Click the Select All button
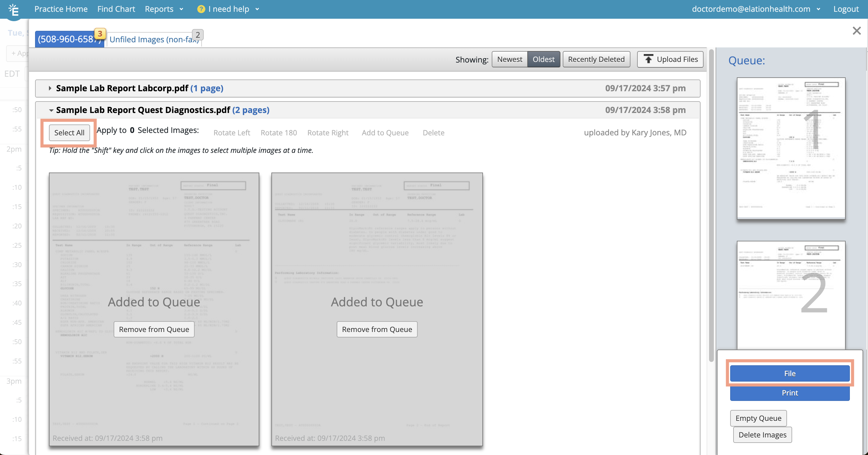 click(x=69, y=132)
